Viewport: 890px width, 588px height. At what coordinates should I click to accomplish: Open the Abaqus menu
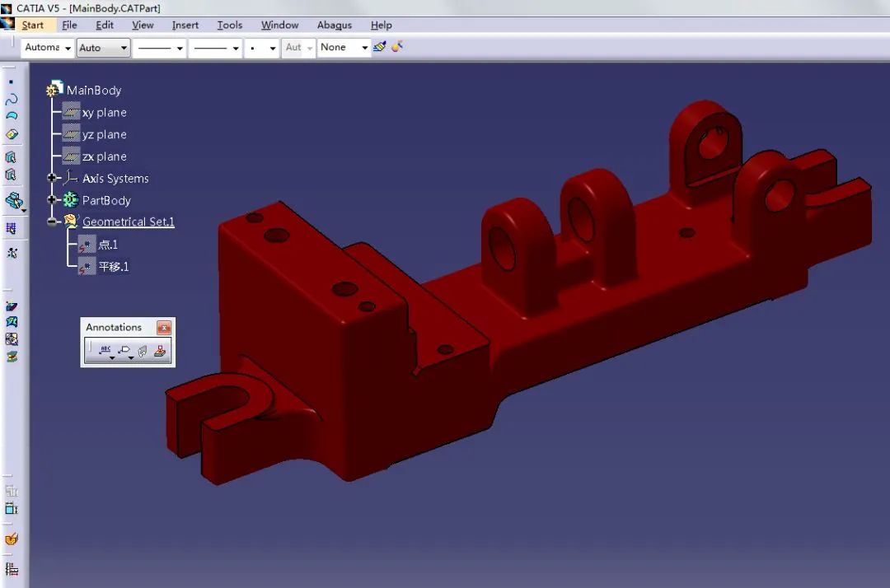[335, 25]
